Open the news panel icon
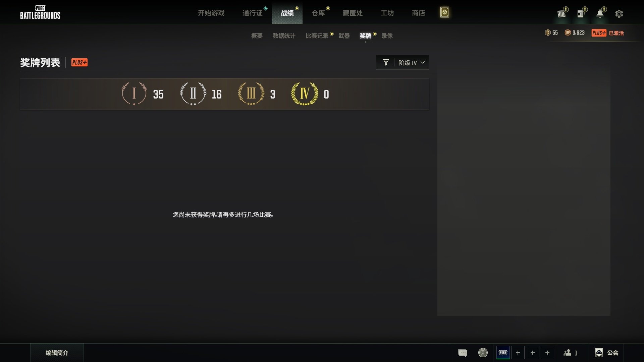Viewport: 644px width, 362px height. point(581,13)
